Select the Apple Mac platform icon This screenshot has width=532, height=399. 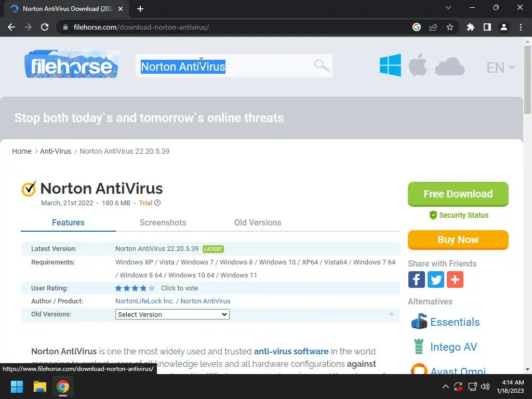click(x=418, y=65)
